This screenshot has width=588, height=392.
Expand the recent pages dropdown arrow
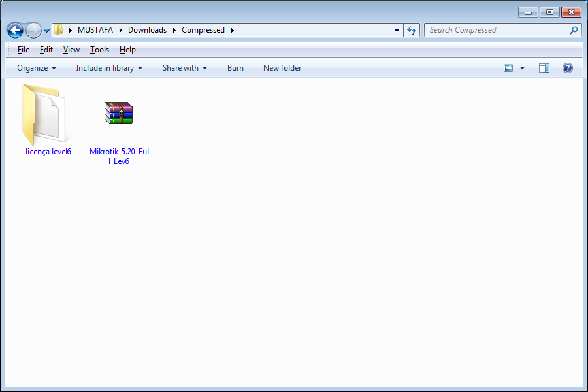click(x=46, y=31)
